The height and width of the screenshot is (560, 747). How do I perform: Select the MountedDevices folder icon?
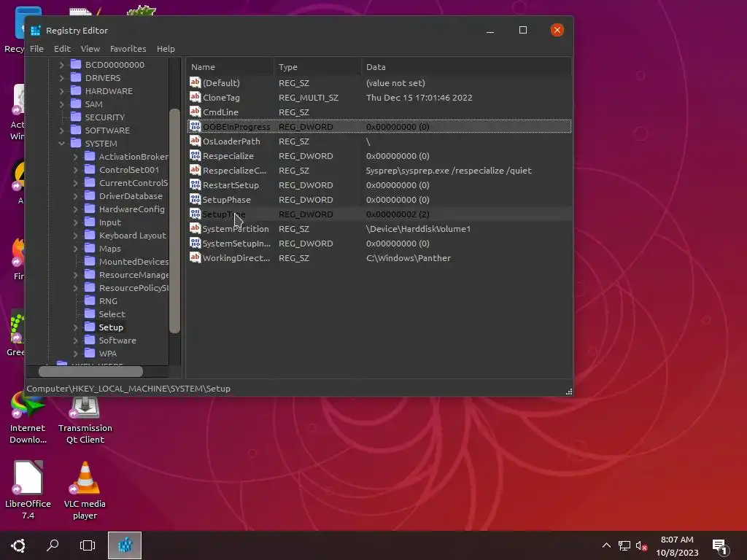pyautogui.click(x=90, y=261)
